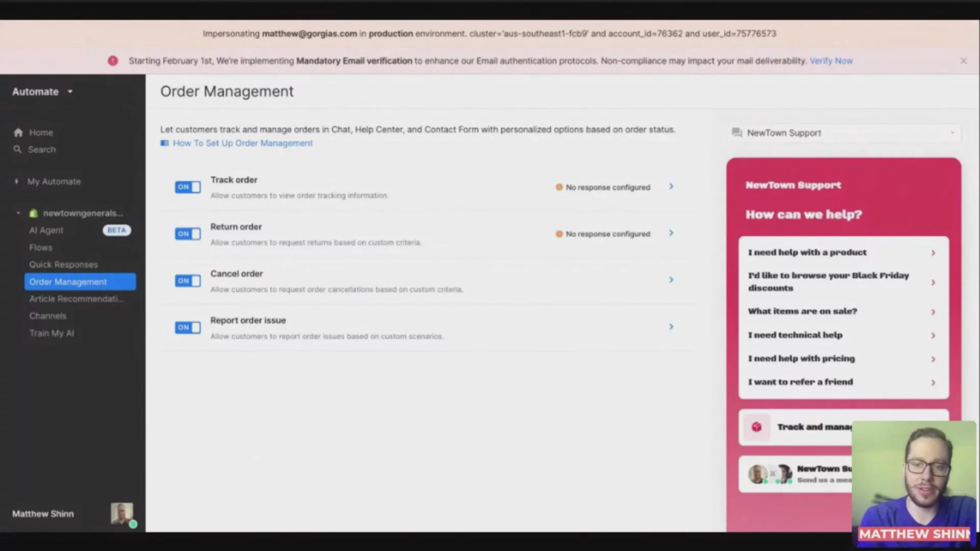
Task: Click the Home house icon in sidebar
Action: (x=18, y=133)
